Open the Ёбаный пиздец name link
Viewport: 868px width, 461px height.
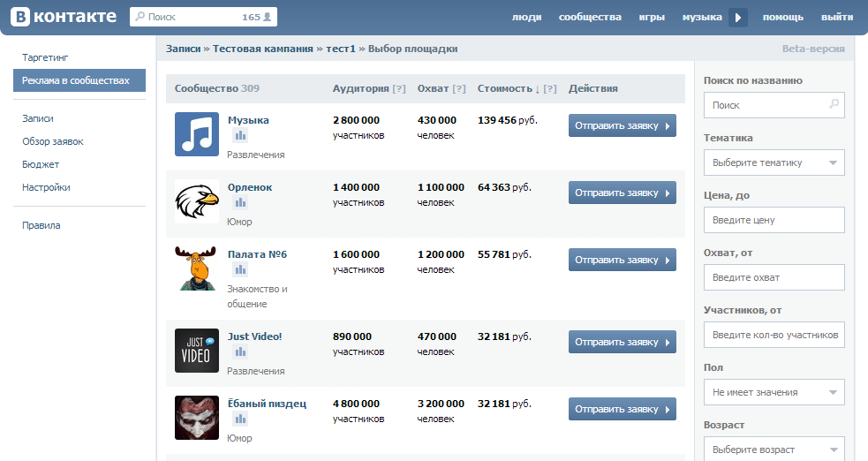coord(267,404)
